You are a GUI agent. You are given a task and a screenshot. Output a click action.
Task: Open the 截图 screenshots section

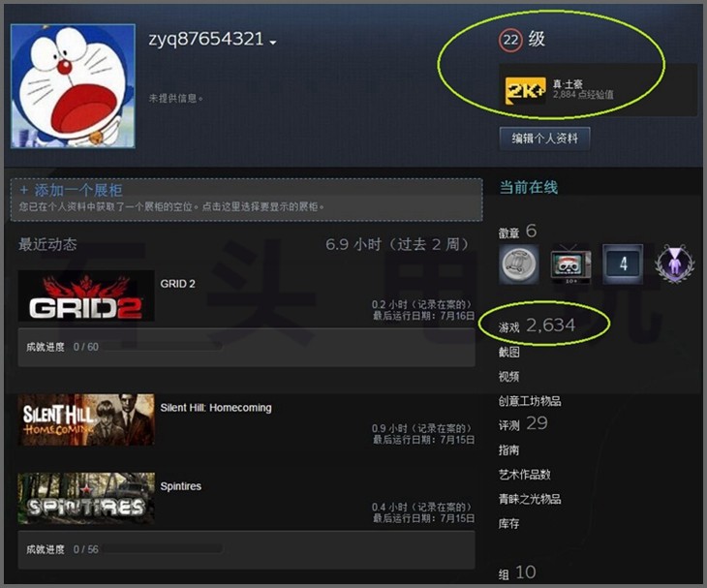pos(508,352)
